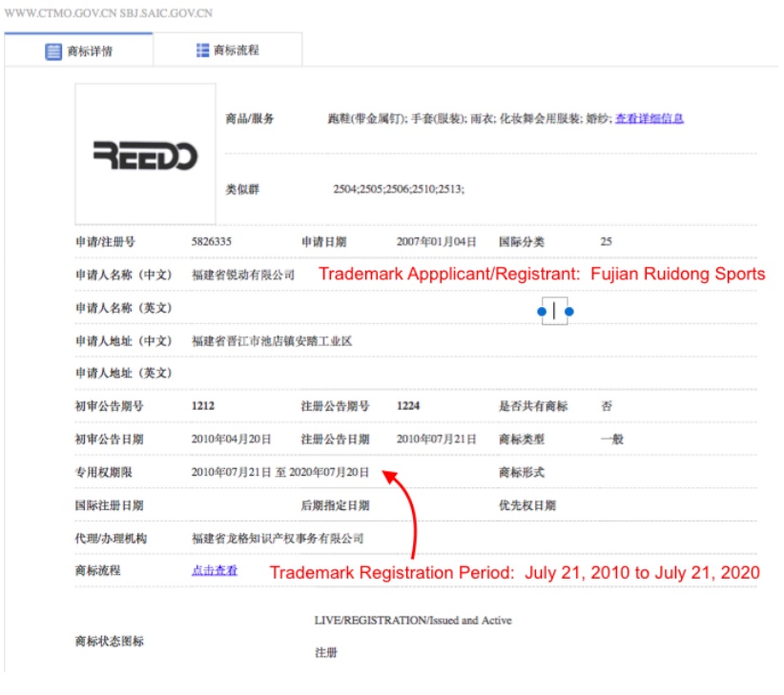The width and height of the screenshot is (784, 695).
Task: Click the text cursor box between handles
Action: [554, 311]
